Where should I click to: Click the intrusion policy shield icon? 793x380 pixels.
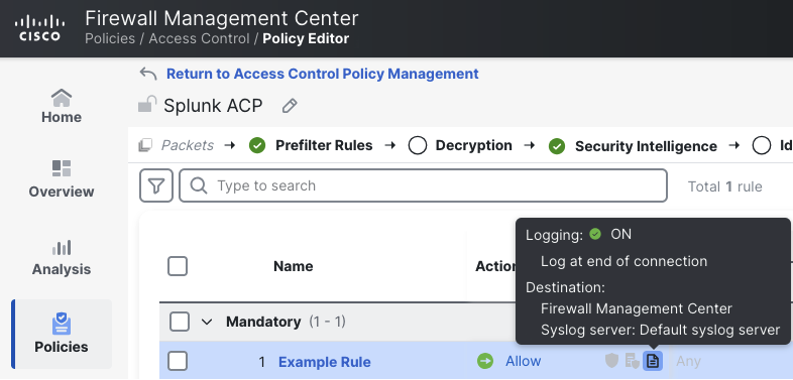click(x=612, y=361)
